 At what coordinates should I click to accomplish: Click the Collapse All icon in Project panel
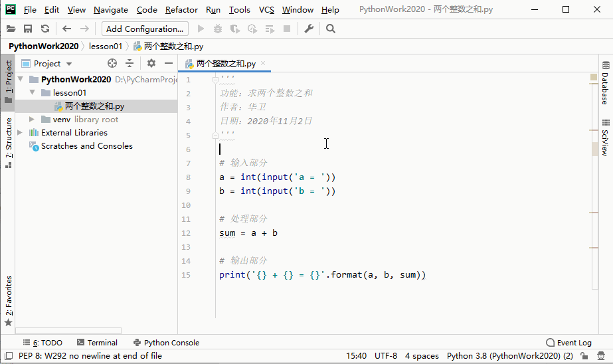130,63
